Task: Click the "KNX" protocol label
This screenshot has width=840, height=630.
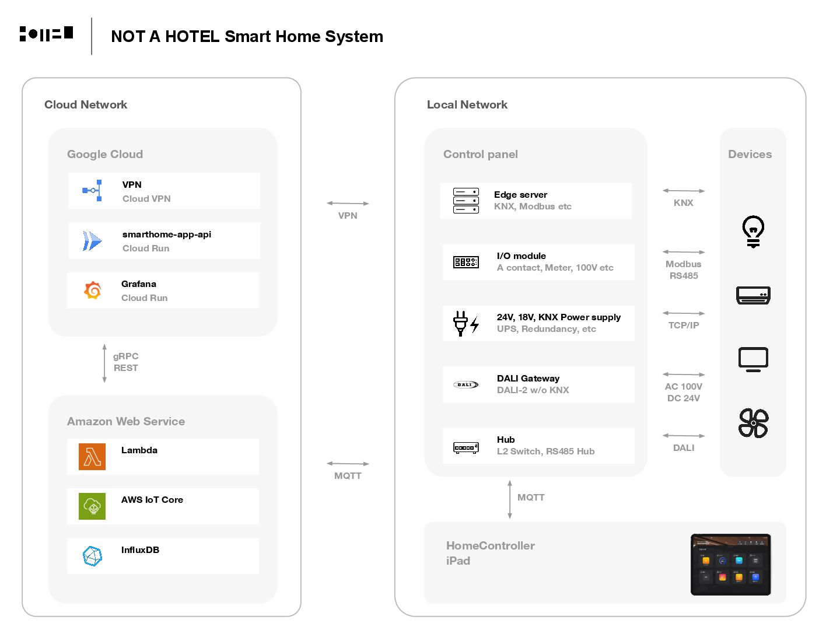Action: point(684,203)
